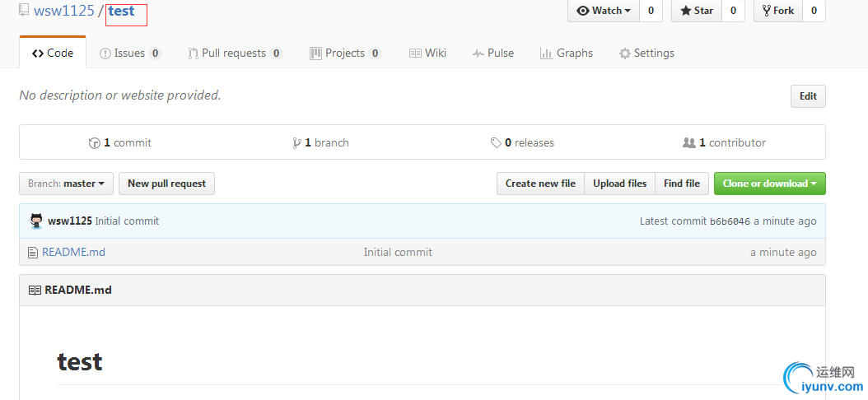Image resolution: width=868 pixels, height=400 pixels.
Task: Open the 1 contributor link
Action: (x=724, y=142)
